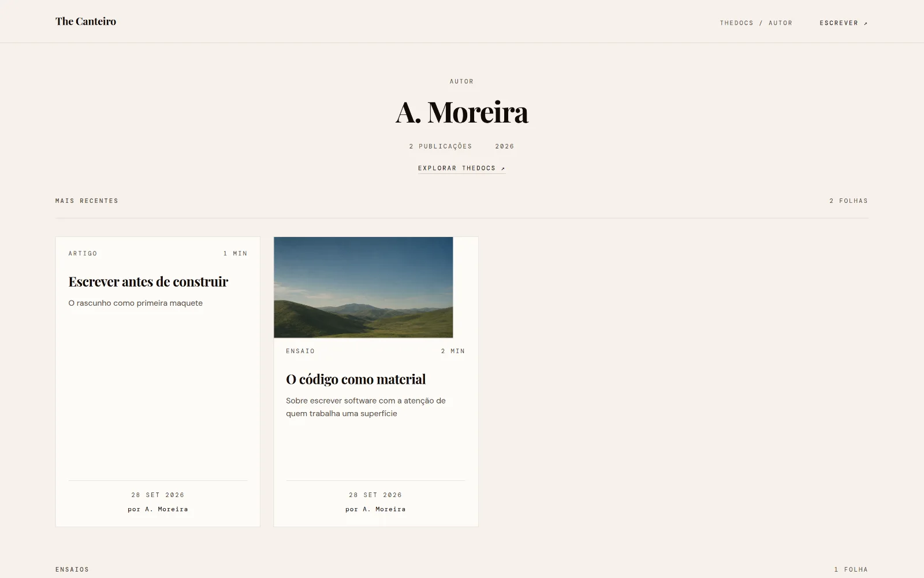Go to THEDOCS in breadcrumb
The height and width of the screenshot is (578, 924).
click(736, 23)
